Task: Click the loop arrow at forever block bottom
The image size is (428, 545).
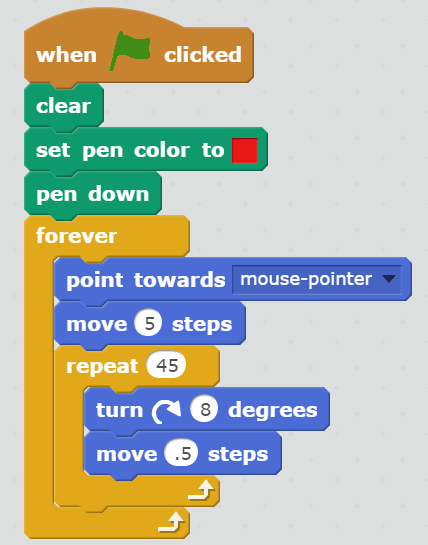Action: [x=171, y=522]
